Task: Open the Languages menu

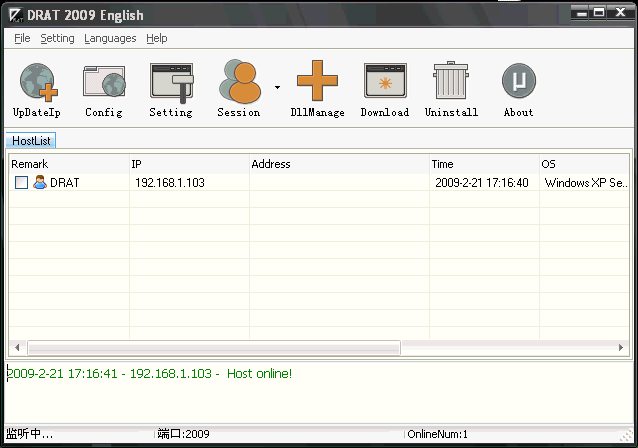Action: [110, 38]
